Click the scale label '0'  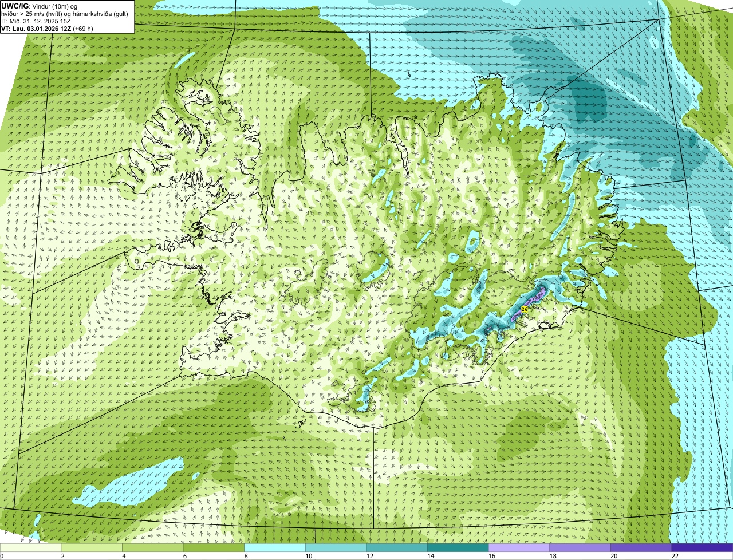point(2,555)
